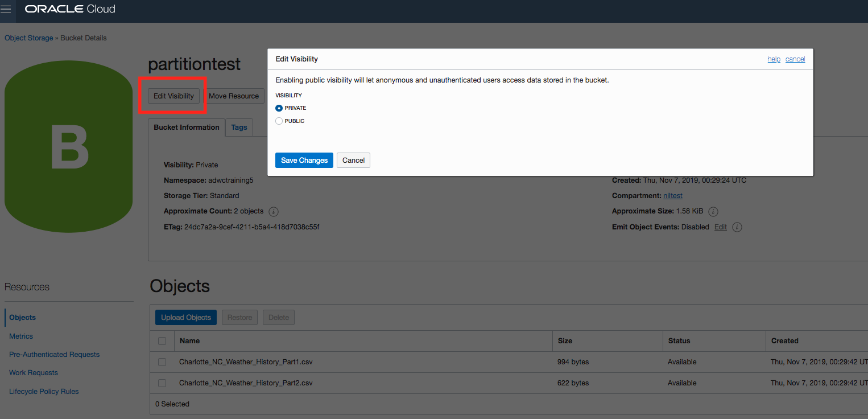The image size is (868, 419).
Task: Check the select-all objects checkbox
Action: [162, 341]
